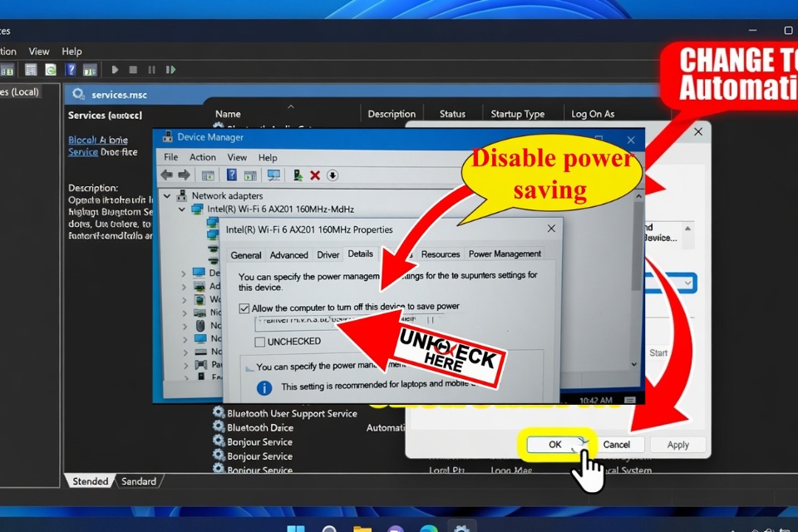This screenshot has width=798, height=532.
Task: Open the Help menu in Services window
Action: 71,52
